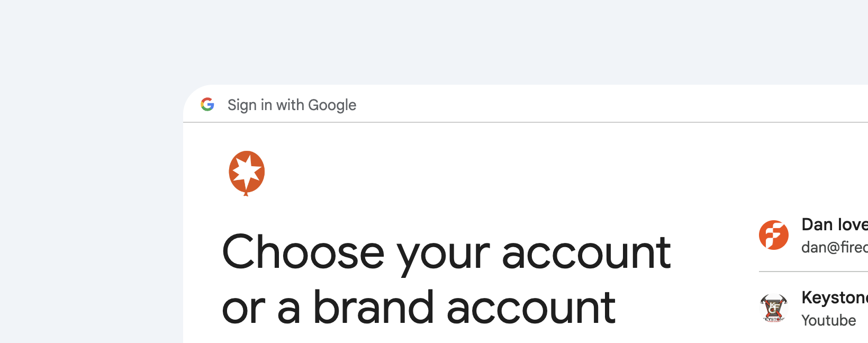
Task: Click the dan@ email address text
Action: click(x=835, y=247)
